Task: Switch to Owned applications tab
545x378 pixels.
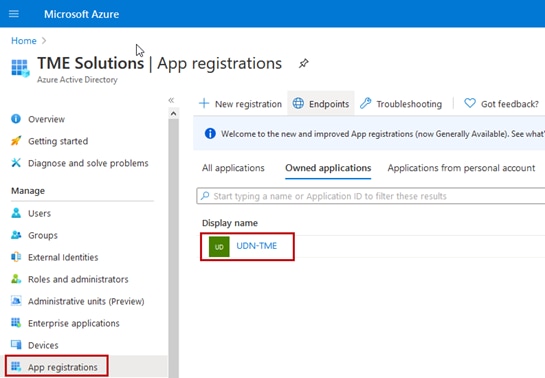Action: tap(328, 168)
